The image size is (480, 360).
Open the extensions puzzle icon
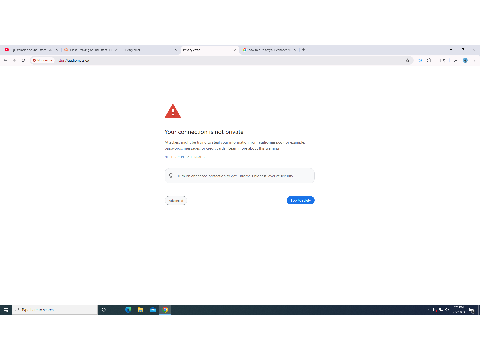pyautogui.click(x=429, y=60)
